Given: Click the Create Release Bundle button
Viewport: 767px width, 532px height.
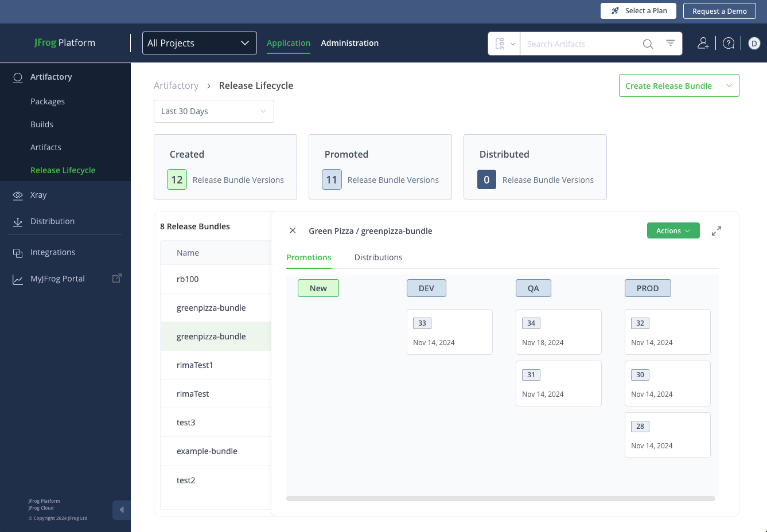Looking at the screenshot, I should (x=679, y=85).
